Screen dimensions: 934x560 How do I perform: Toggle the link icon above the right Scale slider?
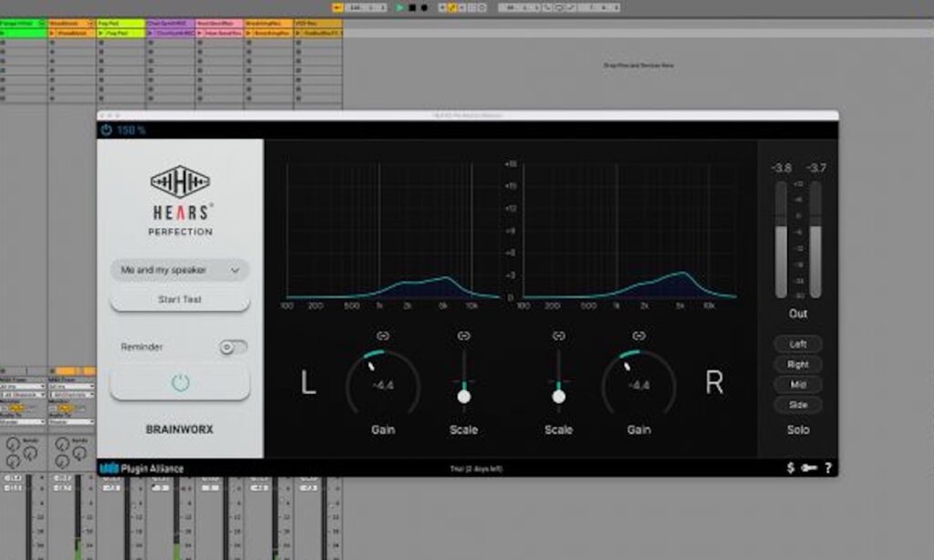tap(558, 336)
